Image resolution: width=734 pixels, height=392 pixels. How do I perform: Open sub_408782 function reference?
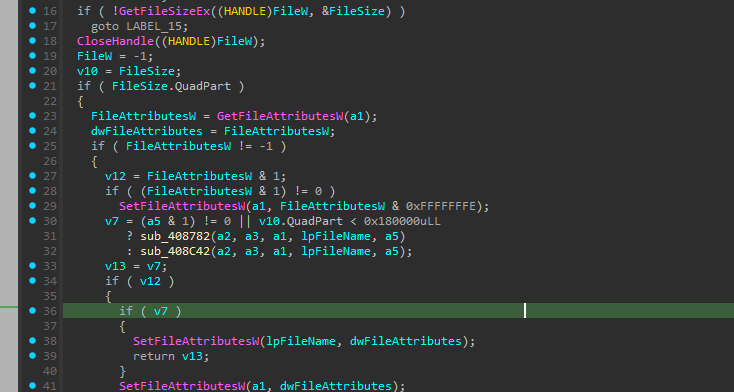175,236
